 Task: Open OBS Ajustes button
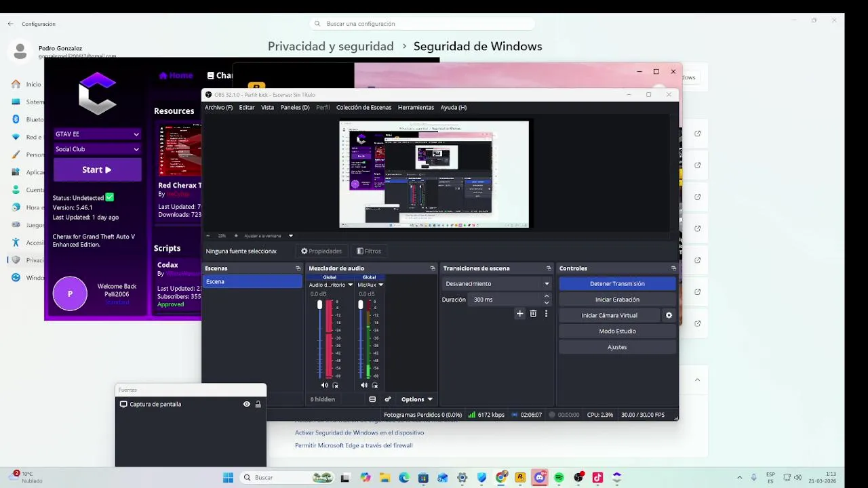point(617,347)
